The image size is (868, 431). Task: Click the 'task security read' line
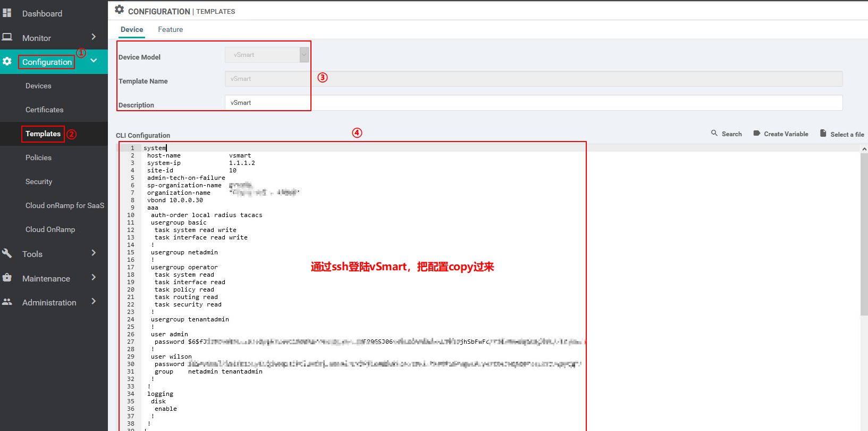click(188, 304)
